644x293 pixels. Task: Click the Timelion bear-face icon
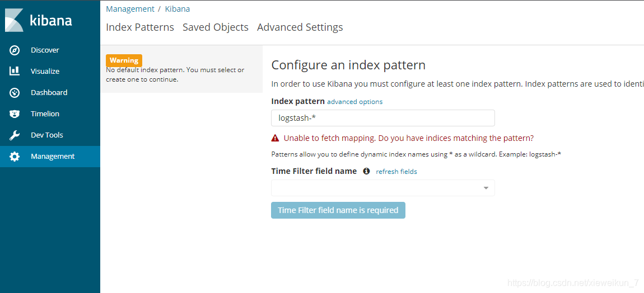tap(15, 114)
